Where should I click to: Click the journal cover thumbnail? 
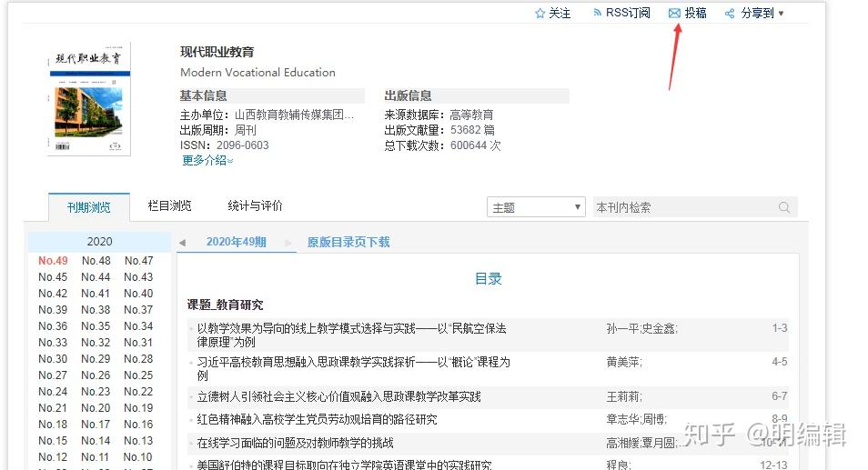89,99
